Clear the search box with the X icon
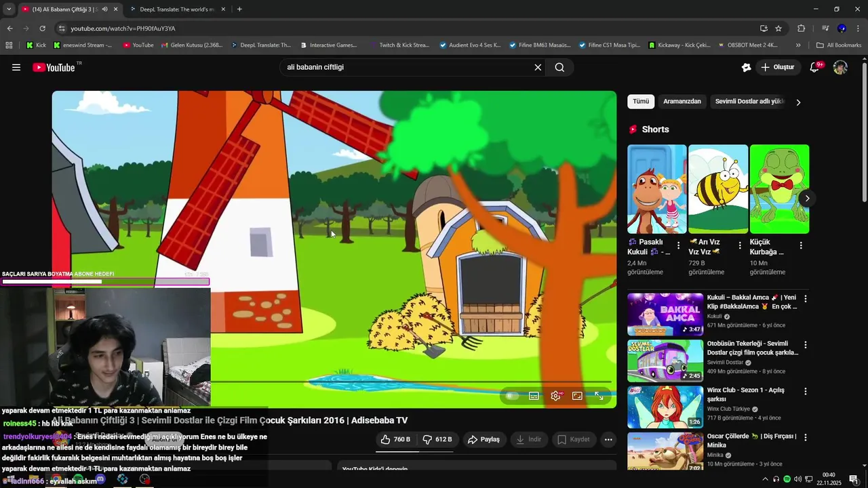868x488 pixels. click(538, 67)
